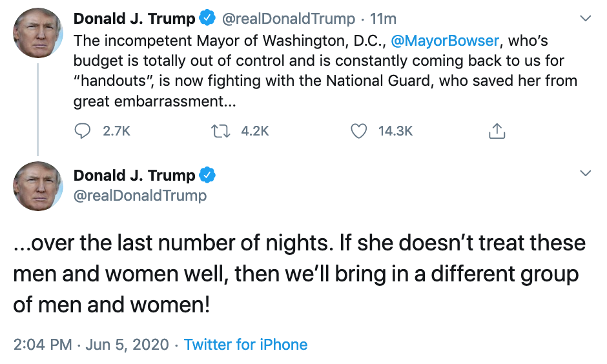Click the top Trump profile avatar

[x=38, y=34]
